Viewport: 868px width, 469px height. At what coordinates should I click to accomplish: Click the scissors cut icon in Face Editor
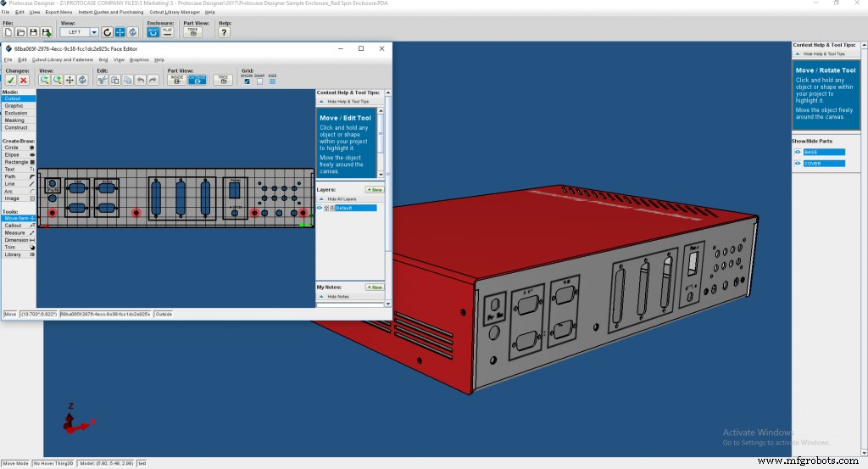[x=102, y=80]
